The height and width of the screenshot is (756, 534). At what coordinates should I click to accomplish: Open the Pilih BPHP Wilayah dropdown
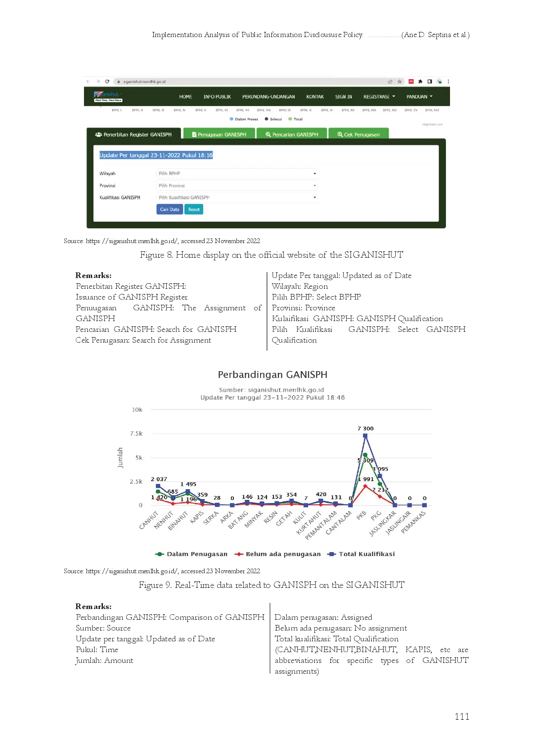pos(237,174)
